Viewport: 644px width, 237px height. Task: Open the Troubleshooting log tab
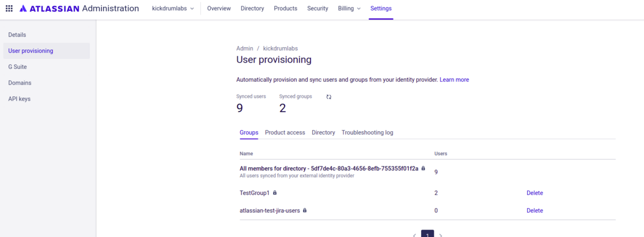point(368,132)
